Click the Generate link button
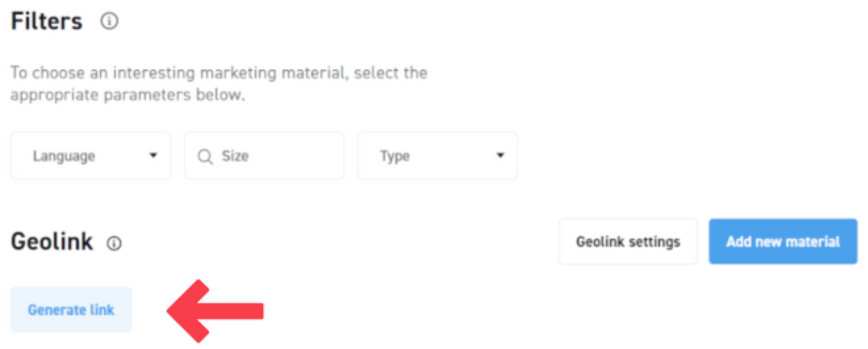 tap(71, 310)
